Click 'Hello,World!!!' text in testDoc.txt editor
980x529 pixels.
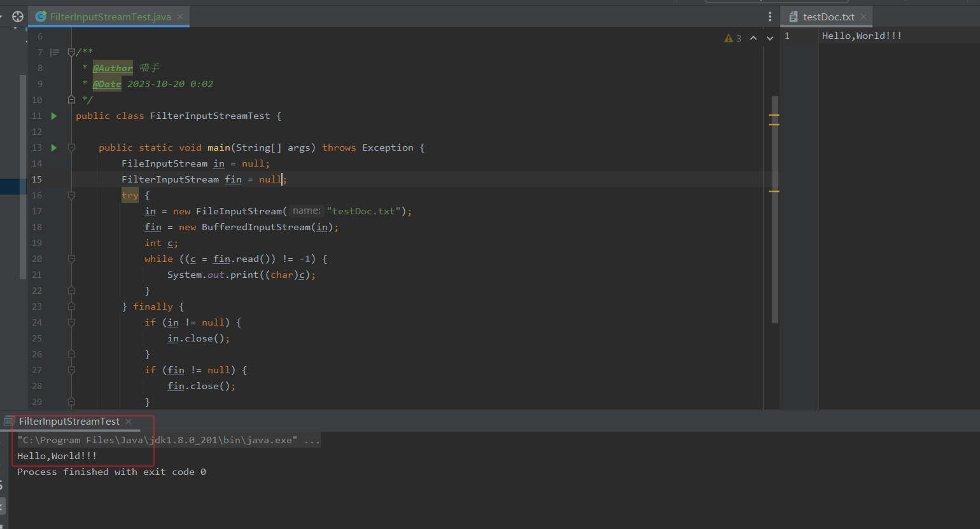(x=862, y=36)
